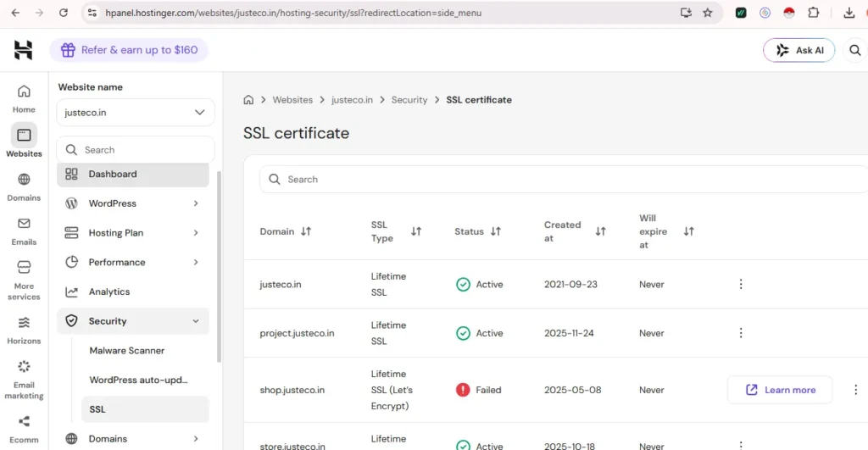
Task: Go back in browser history
Action: [x=15, y=13]
